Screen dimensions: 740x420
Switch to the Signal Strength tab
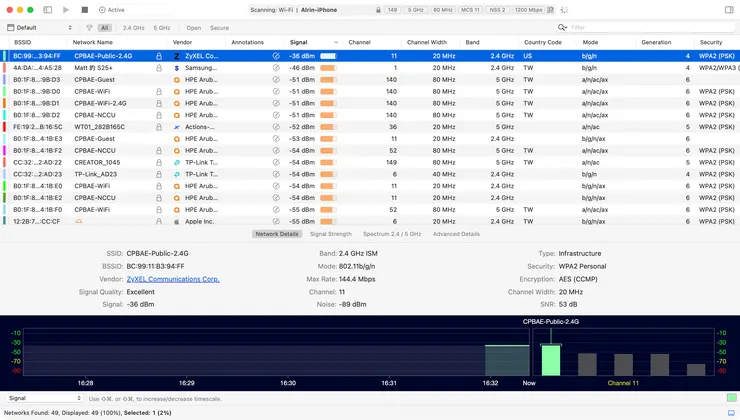click(330, 234)
